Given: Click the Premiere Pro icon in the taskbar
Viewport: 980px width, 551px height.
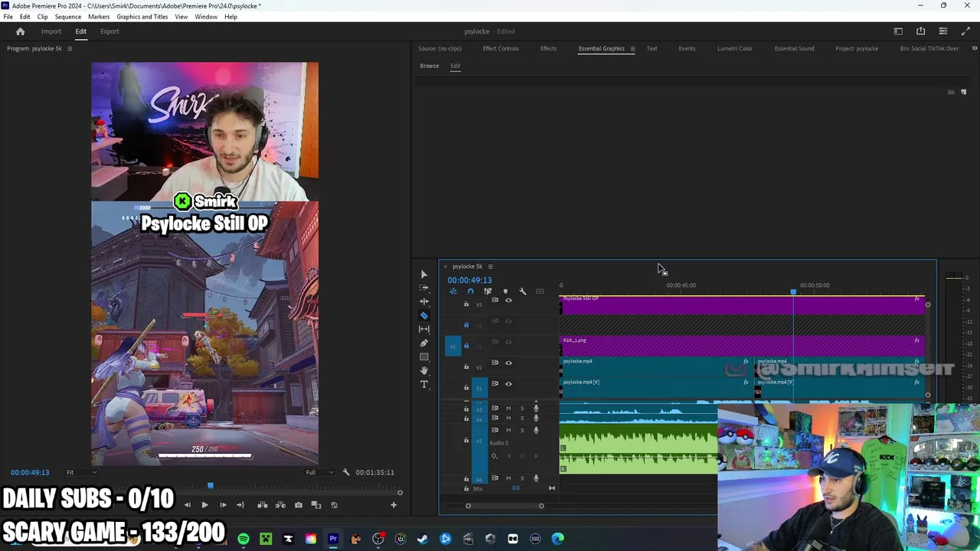Looking at the screenshot, I should [x=333, y=539].
